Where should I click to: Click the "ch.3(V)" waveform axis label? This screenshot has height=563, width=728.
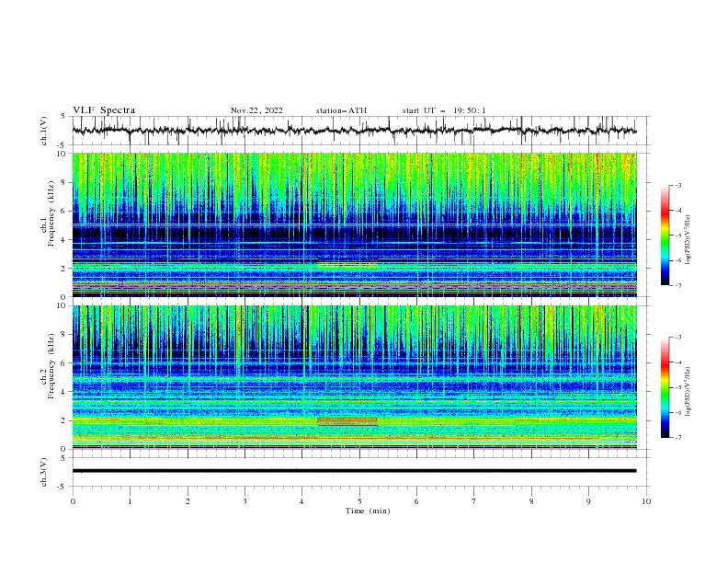[x=44, y=472]
